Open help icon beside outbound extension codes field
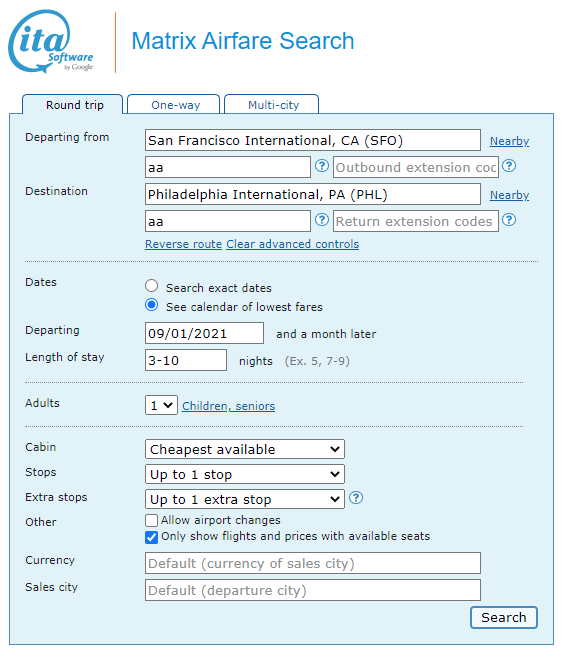Viewport: 568px width, 657px height. [x=509, y=166]
